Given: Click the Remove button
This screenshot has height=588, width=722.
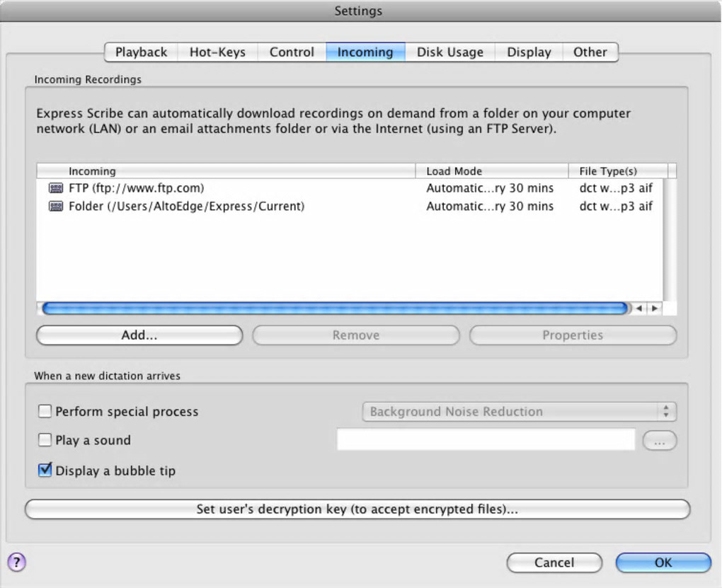Looking at the screenshot, I should (356, 335).
